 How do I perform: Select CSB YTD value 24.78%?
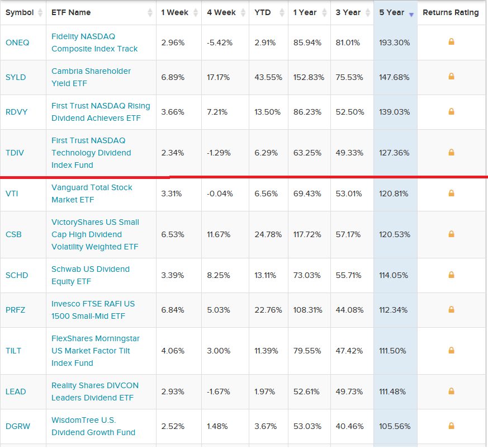click(x=268, y=234)
